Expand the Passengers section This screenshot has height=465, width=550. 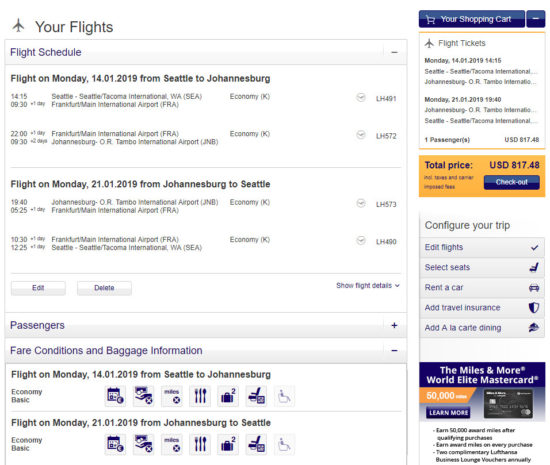[394, 325]
